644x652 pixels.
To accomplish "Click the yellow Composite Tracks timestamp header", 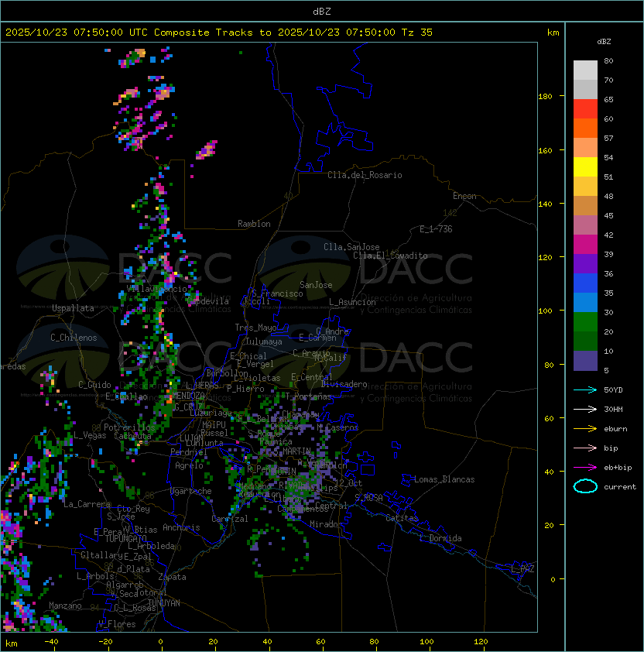I will pos(219,33).
